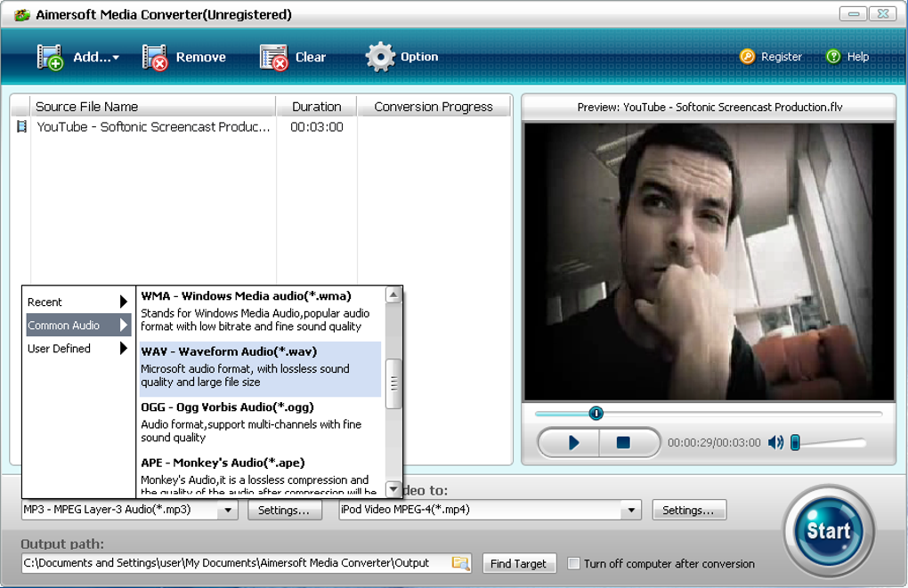
Task: Click the Help question icon
Action: (832, 57)
